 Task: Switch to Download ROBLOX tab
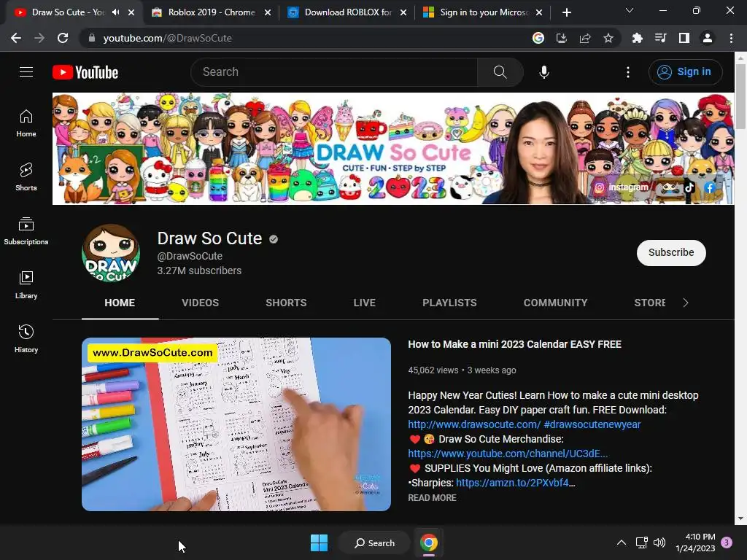coord(347,12)
